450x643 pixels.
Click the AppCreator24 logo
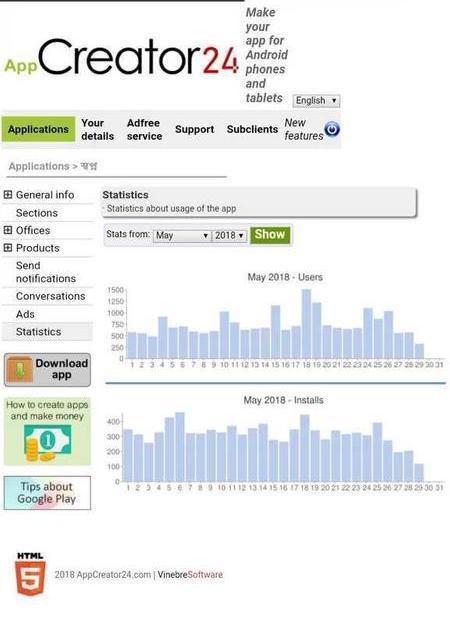pos(121,58)
